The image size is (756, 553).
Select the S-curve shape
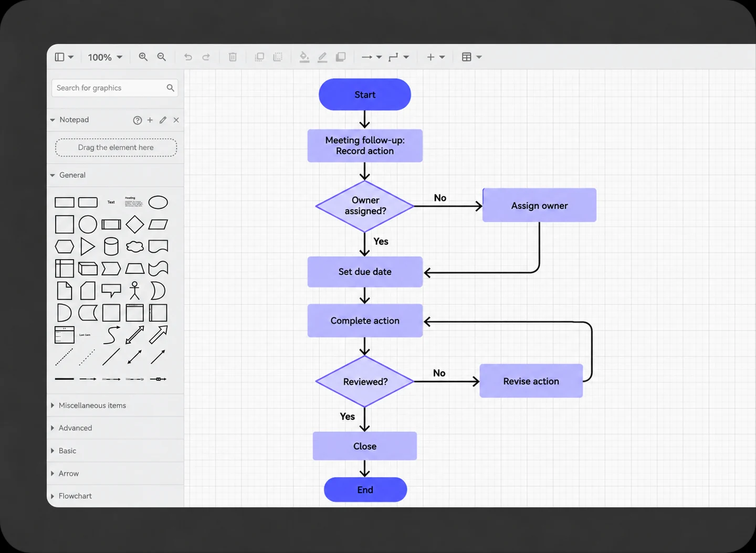(x=111, y=335)
